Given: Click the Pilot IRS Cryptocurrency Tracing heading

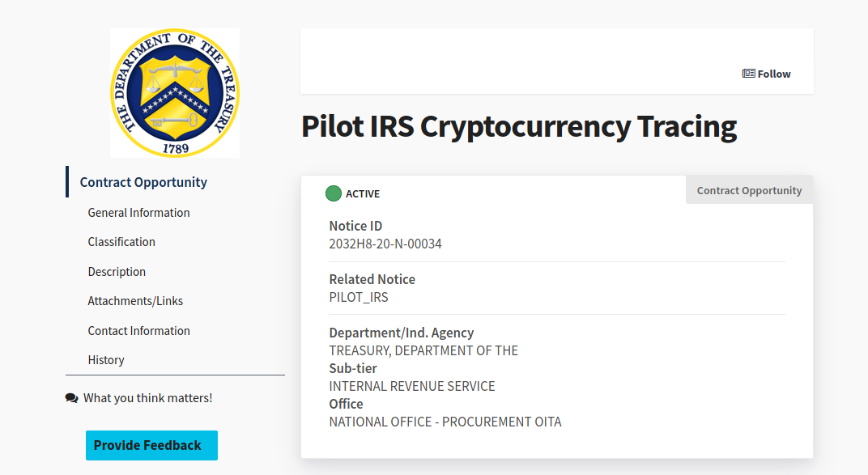Looking at the screenshot, I should [x=519, y=126].
